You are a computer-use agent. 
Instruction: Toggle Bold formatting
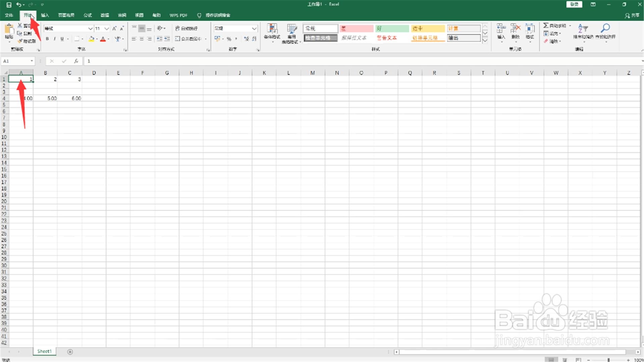[x=47, y=39]
